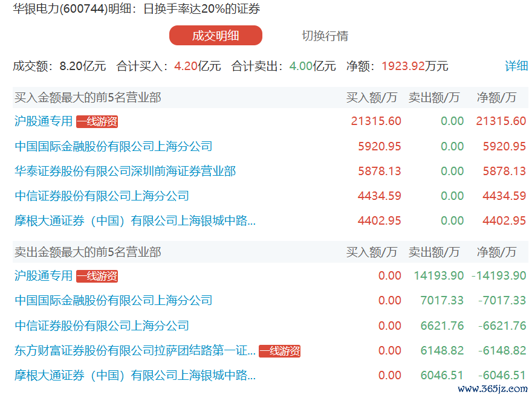
Task: Select the 净额 value 1923.92万元
Action: (x=415, y=66)
